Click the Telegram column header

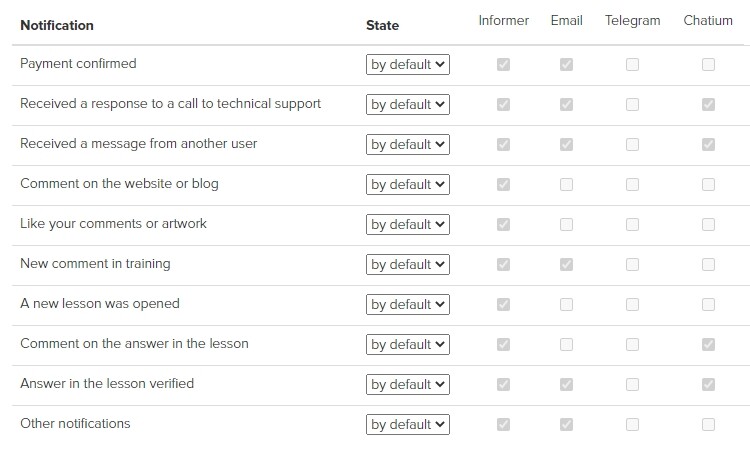tap(632, 21)
